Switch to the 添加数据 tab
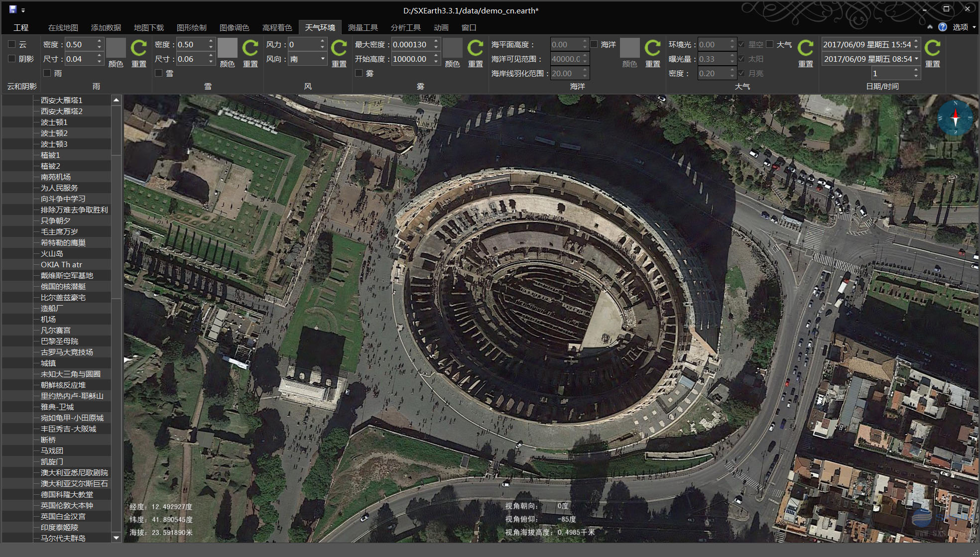980x557 pixels. [106, 27]
